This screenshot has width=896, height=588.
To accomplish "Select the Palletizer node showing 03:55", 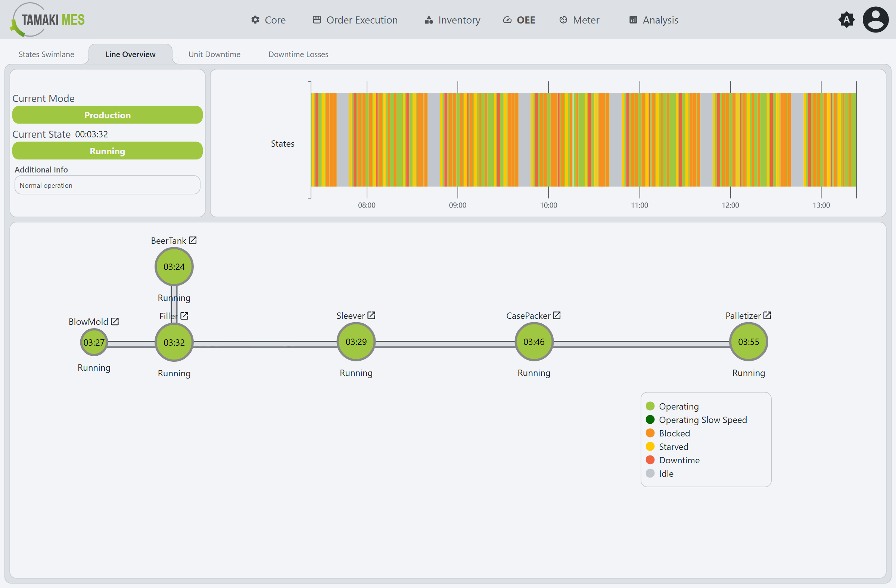I will pos(749,342).
